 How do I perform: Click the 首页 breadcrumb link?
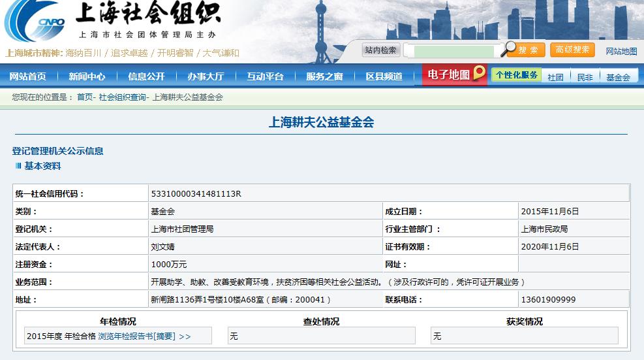85,97
